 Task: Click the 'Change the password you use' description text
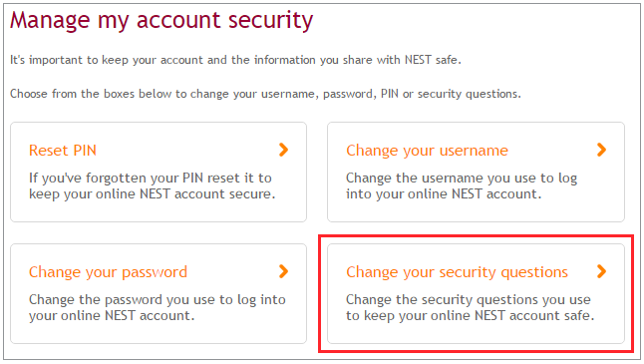157,307
